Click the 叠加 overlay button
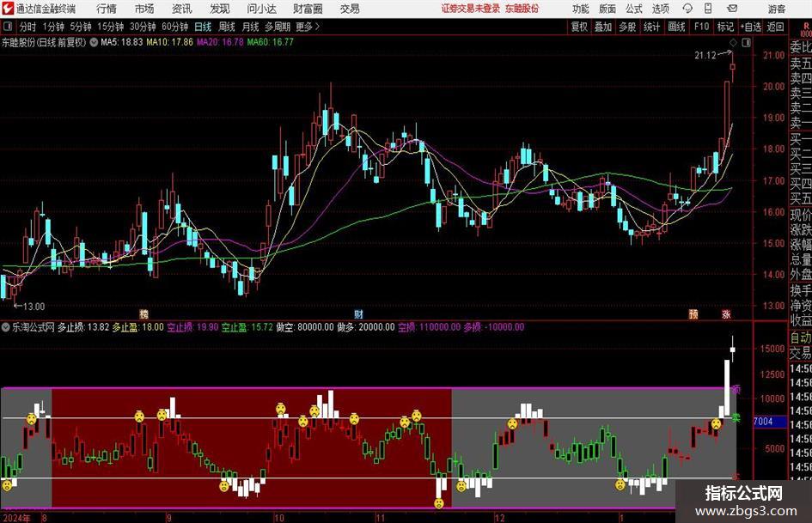Image resolution: width=812 pixels, height=523 pixels. point(603,27)
